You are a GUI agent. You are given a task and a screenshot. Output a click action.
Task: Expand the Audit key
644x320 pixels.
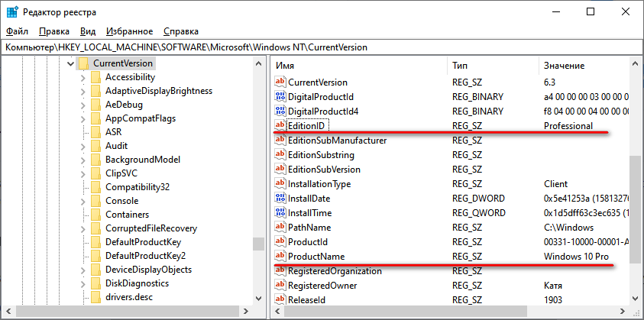(83, 146)
